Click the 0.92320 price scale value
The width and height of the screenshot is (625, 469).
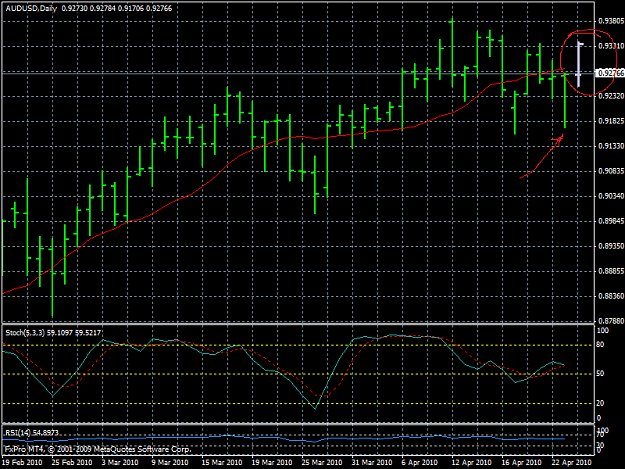click(611, 96)
